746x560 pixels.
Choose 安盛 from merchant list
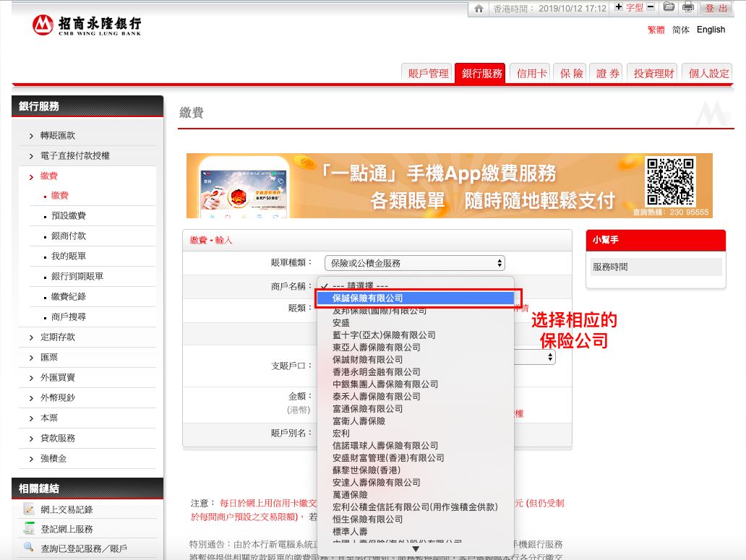click(x=416, y=323)
